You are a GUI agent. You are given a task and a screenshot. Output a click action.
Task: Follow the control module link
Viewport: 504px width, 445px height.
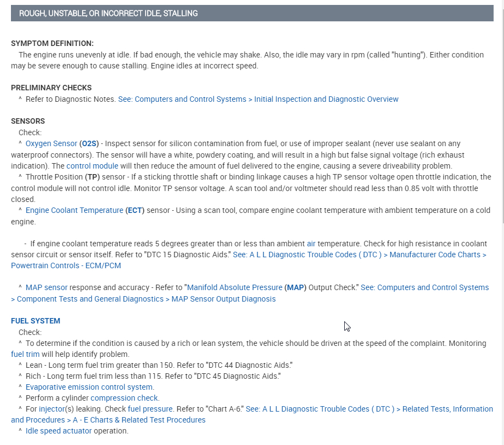tap(92, 166)
